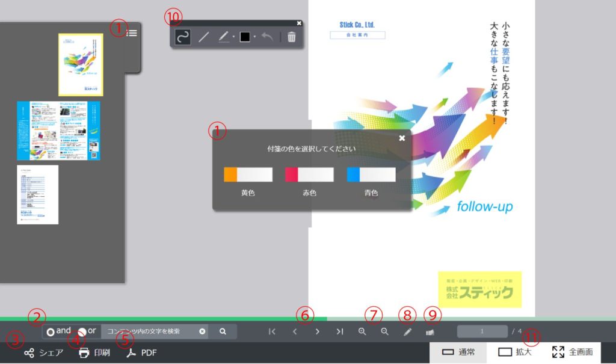
Task: Switch to 拡大 view mode
Action: pyautogui.click(x=515, y=352)
